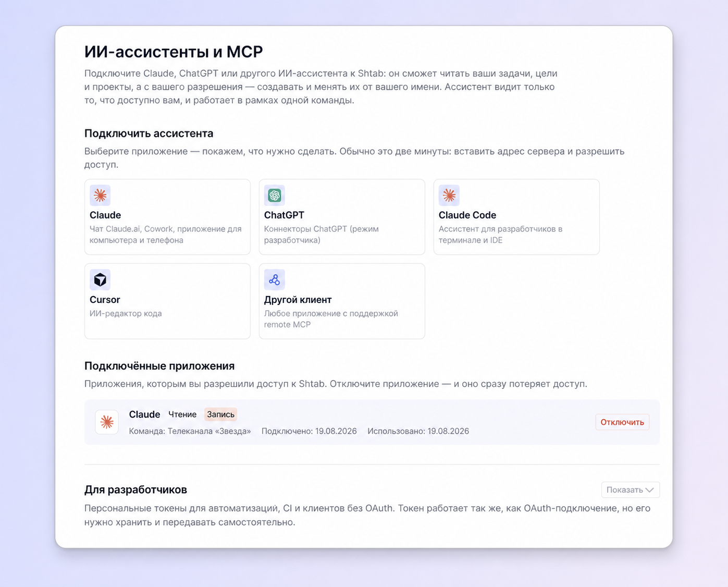Select the Другой клиент card title
Screen dimensions: 728x587
coord(298,300)
